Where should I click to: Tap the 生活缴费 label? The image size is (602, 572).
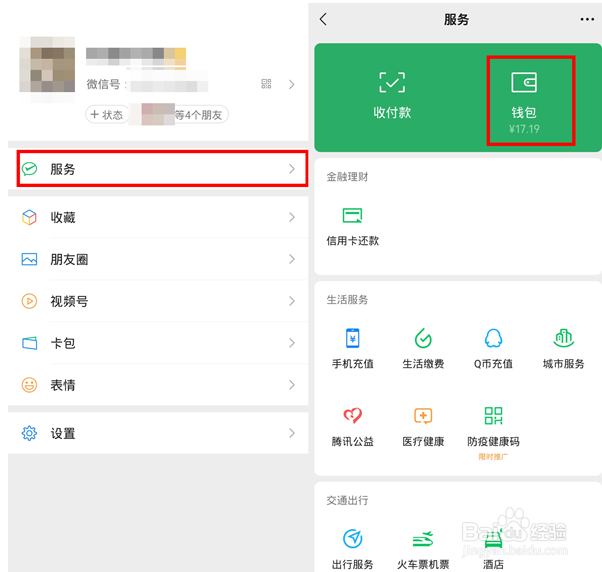423,364
